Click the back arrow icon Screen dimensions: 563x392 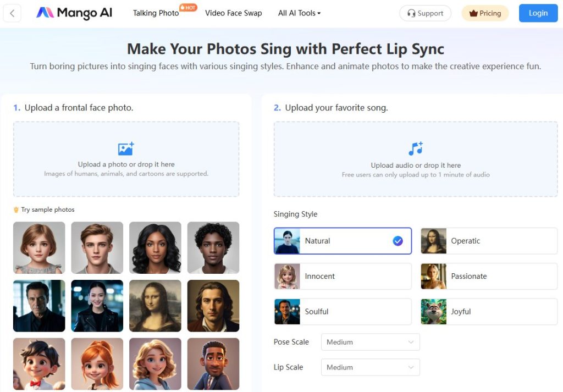(12, 13)
